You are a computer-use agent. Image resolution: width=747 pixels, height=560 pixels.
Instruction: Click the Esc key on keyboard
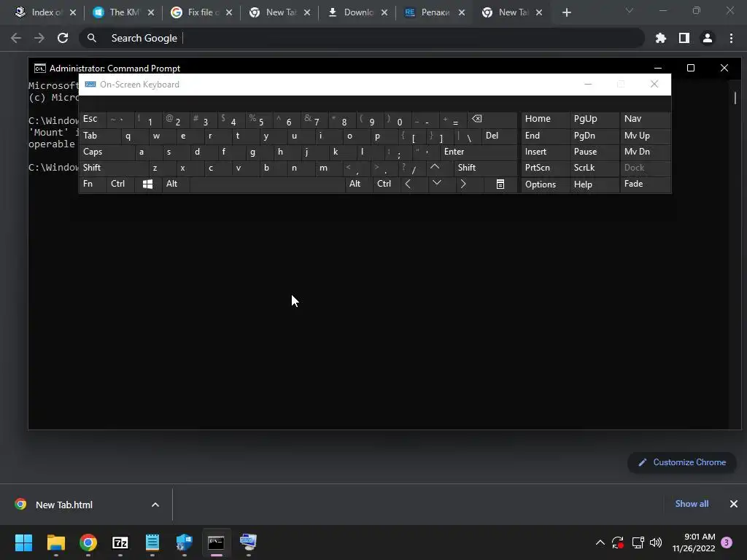[x=93, y=119]
